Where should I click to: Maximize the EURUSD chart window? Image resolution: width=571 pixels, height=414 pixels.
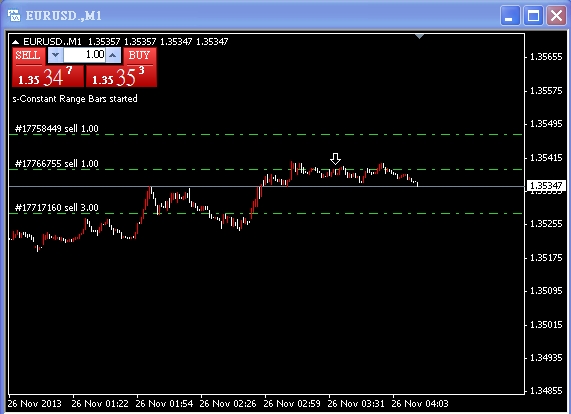click(x=533, y=16)
